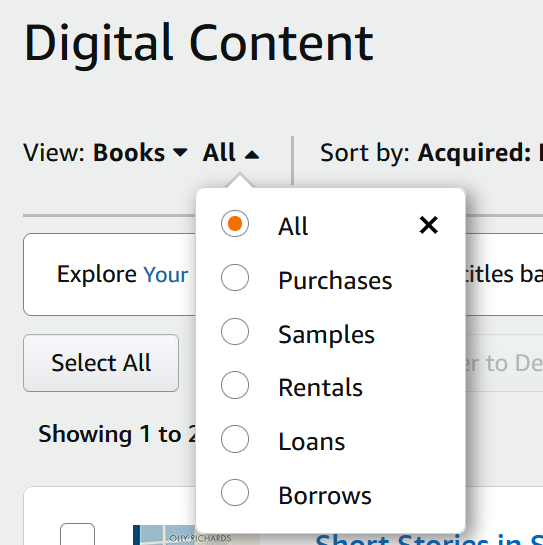Click the down arrow beside Books

tap(180, 153)
